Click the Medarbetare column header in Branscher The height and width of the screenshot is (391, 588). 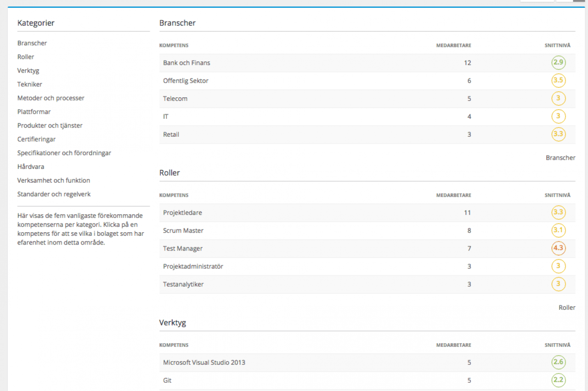click(453, 45)
